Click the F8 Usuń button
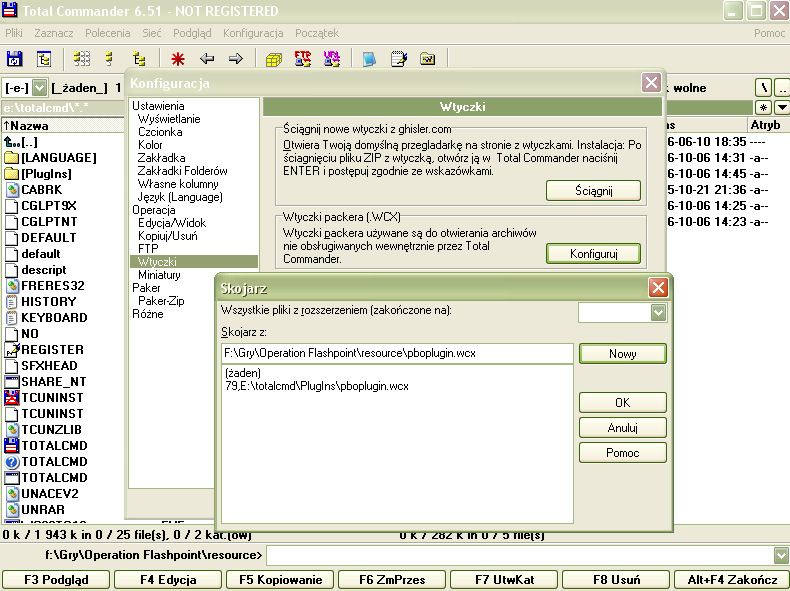The image size is (790, 591). (x=616, y=579)
